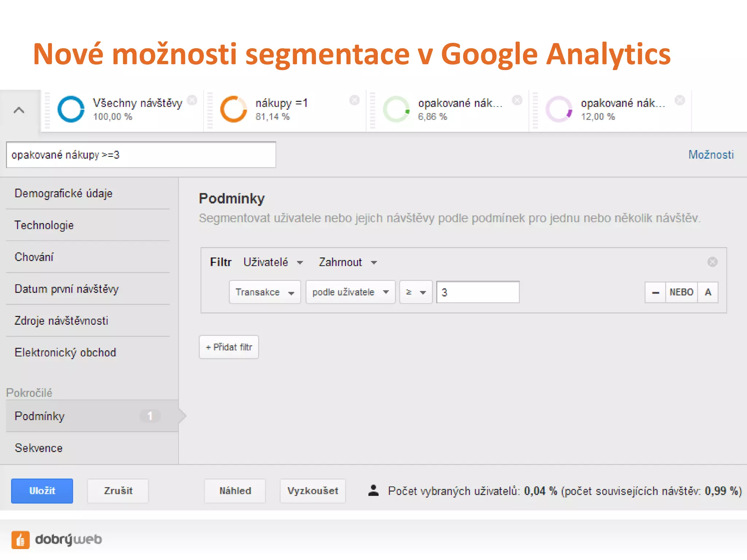Cancel editing with Zrušit
This screenshot has width=747, height=560.
coord(118,491)
